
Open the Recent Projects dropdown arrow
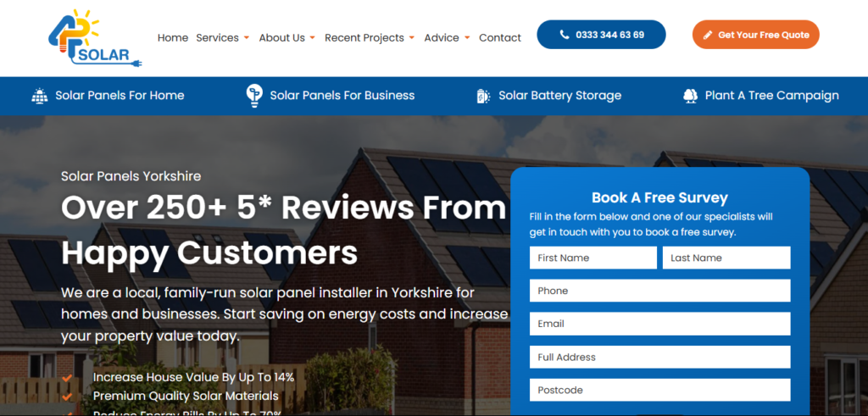coord(412,38)
